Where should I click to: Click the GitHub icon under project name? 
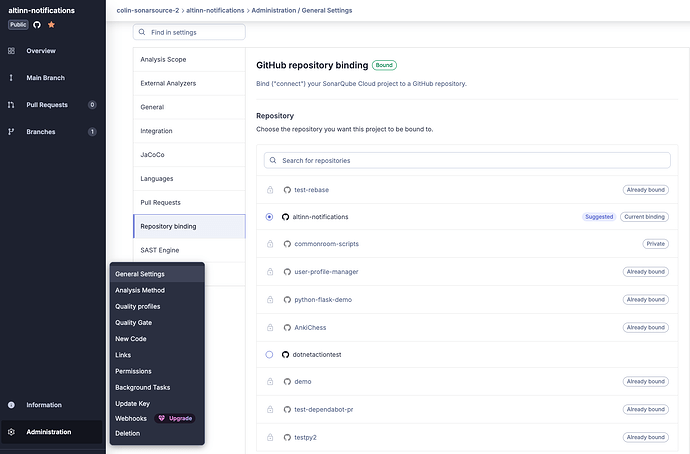(37, 24)
